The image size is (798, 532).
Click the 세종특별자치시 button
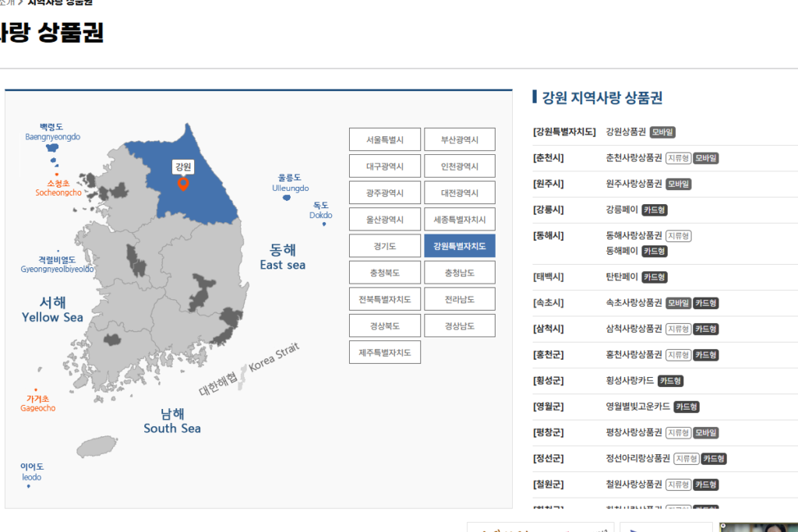pyautogui.click(x=460, y=219)
